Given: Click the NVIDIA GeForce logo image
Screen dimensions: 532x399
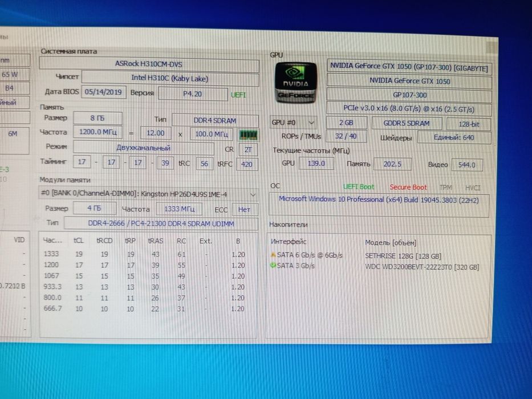Looking at the screenshot, I should pos(295,83).
